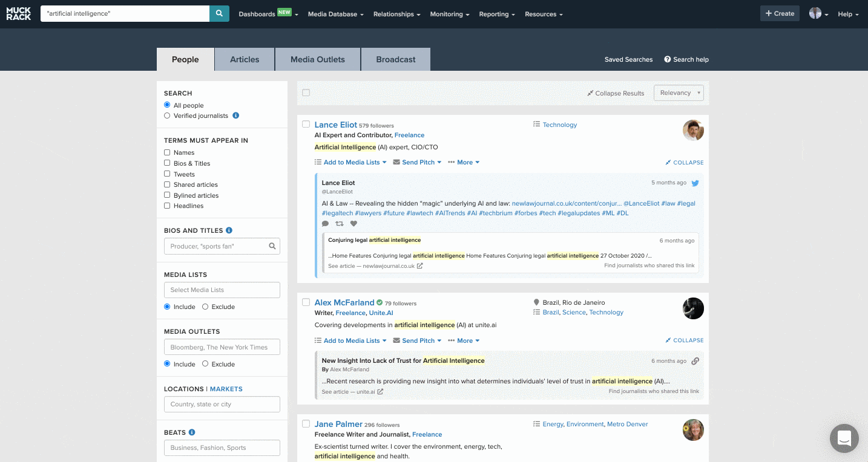Select the Verified journalists radio button
Viewport: 868px width, 462px height.
pos(167,115)
